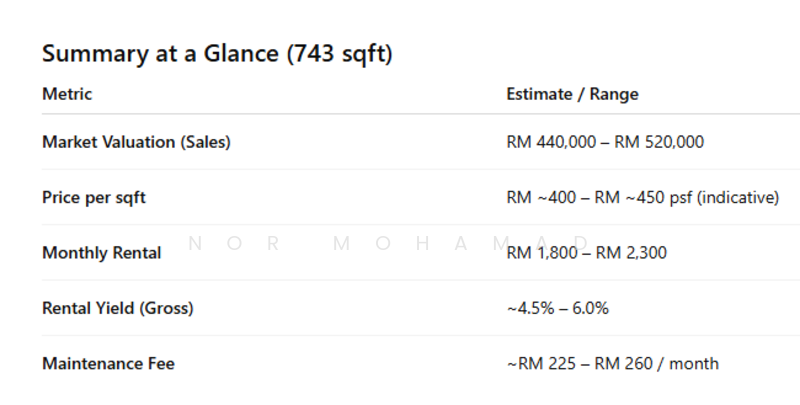Select the "Market Valuation (Sales)" row label
Screen dimensions: 800x405
(136, 142)
